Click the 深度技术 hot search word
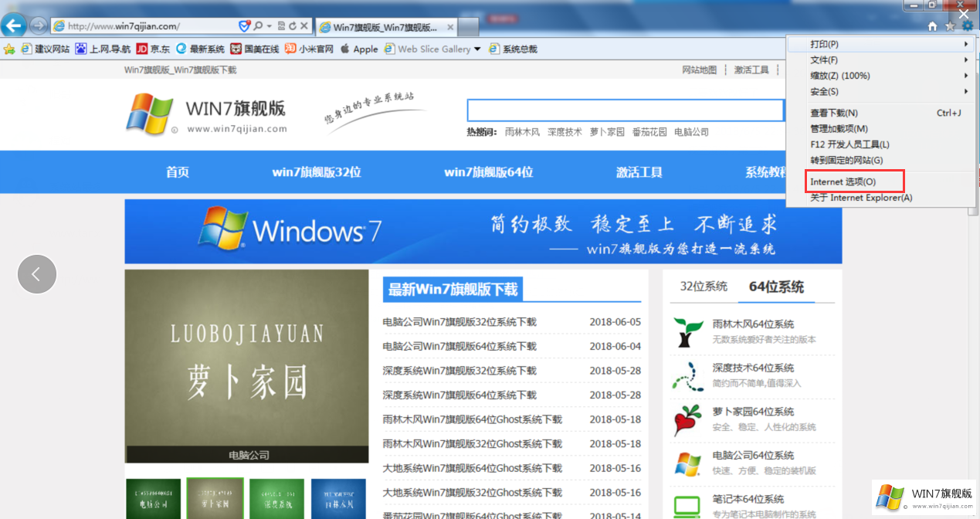980x519 pixels. tap(565, 132)
